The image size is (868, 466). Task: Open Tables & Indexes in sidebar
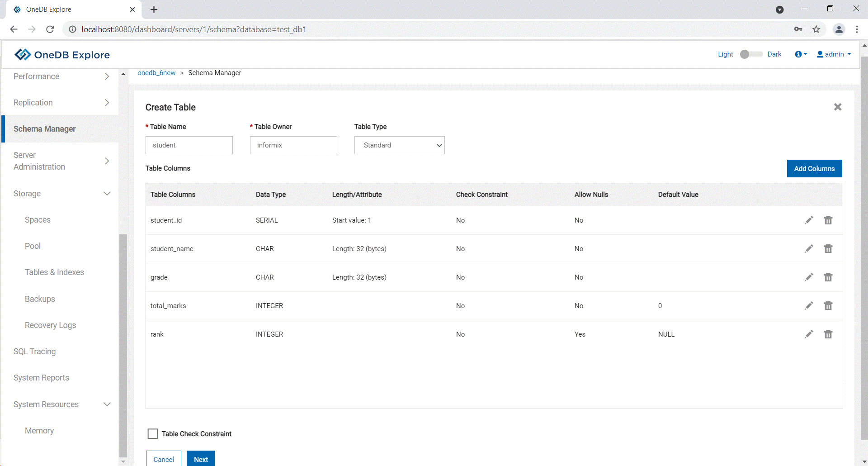coord(54,272)
